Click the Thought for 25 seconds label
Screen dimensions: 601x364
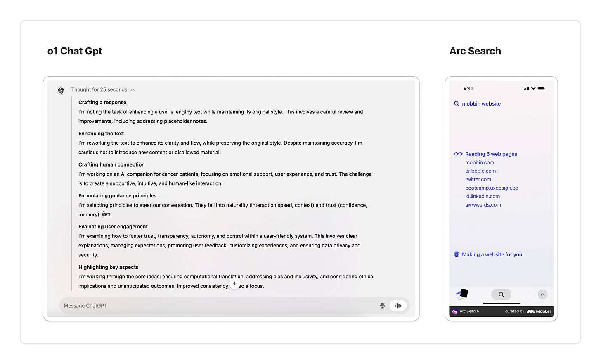click(99, 89)
